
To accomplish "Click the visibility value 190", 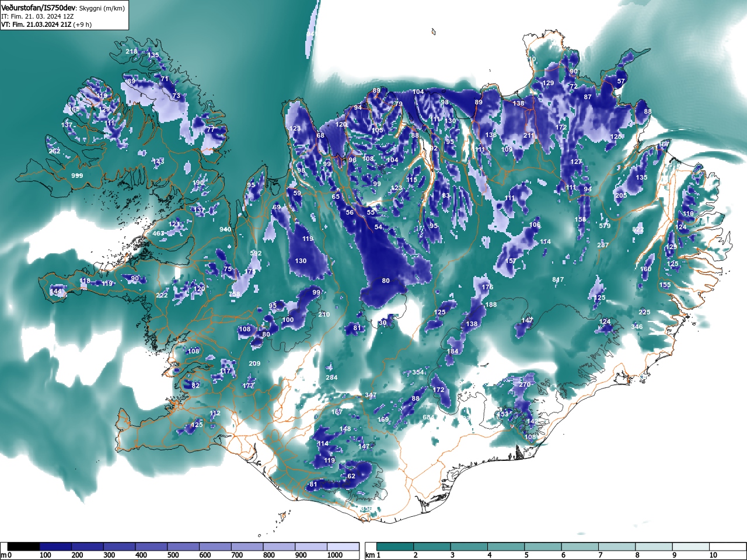I will coord(198,183).
